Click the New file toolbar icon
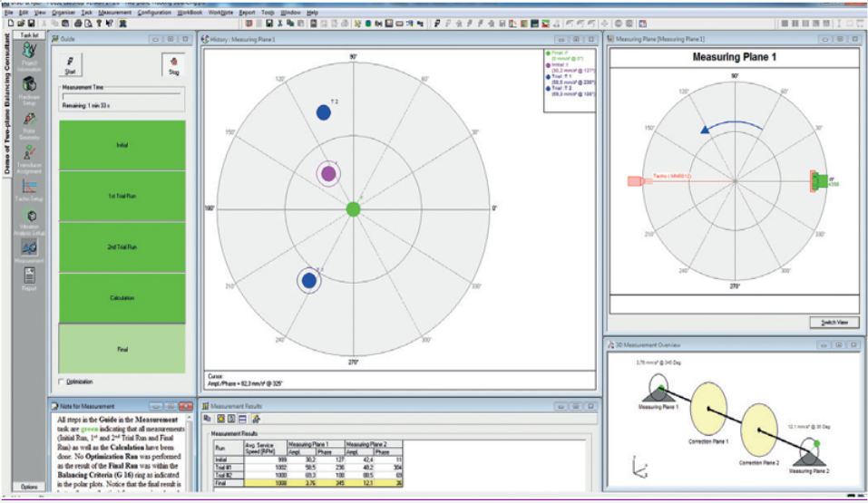868x503 pixels. (x=11, y=24)
